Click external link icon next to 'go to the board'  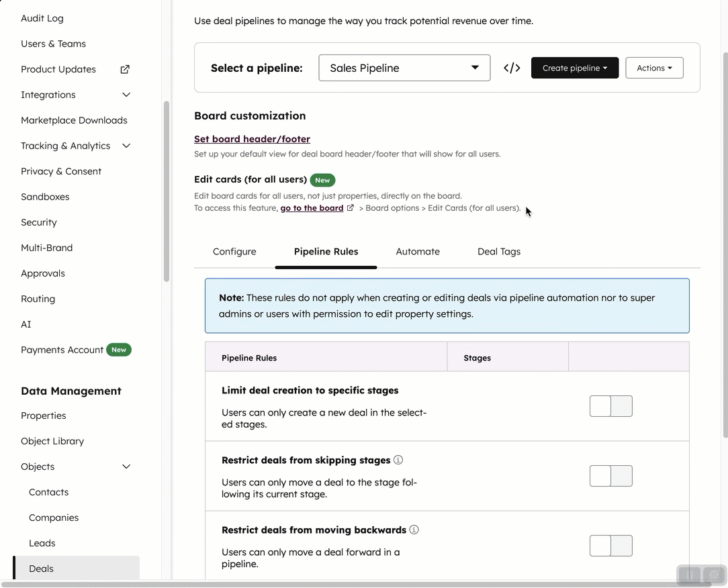tap(351, 208)
